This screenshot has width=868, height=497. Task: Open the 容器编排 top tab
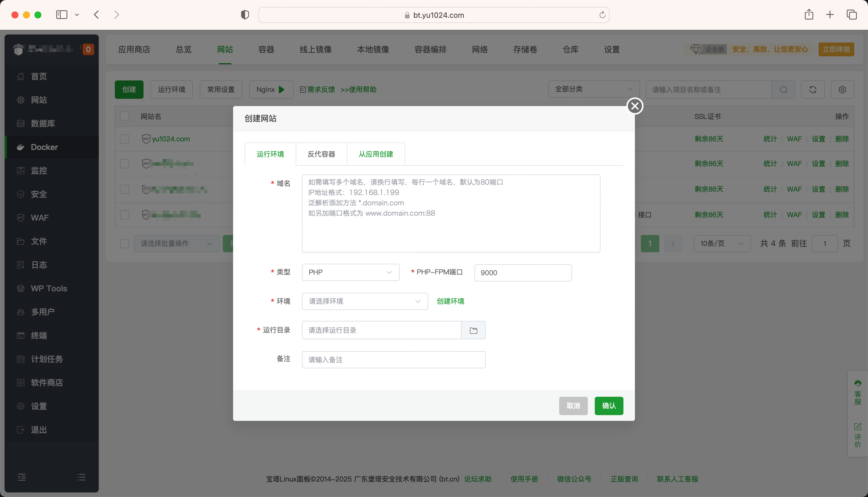pos(430,49)
